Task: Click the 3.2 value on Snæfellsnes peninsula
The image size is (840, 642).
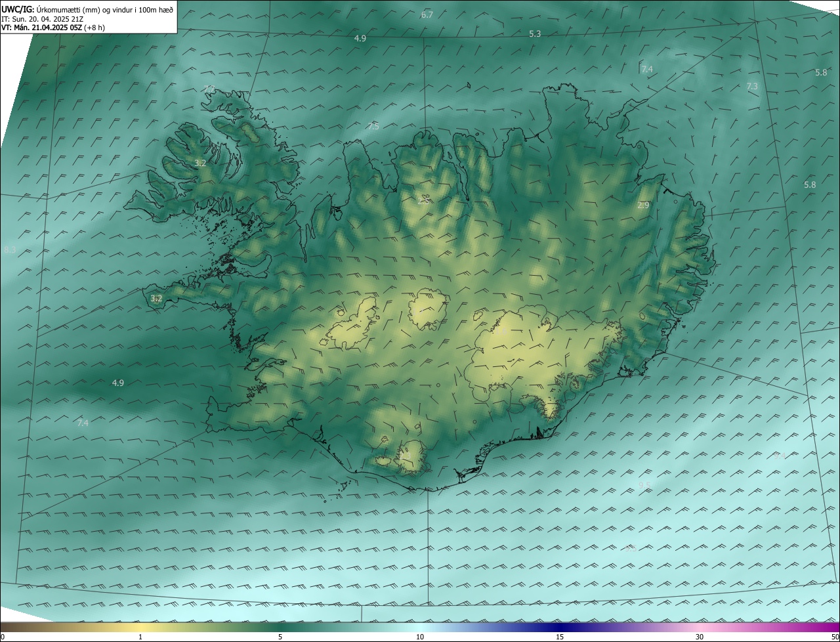Action: (x=156, y=298)
